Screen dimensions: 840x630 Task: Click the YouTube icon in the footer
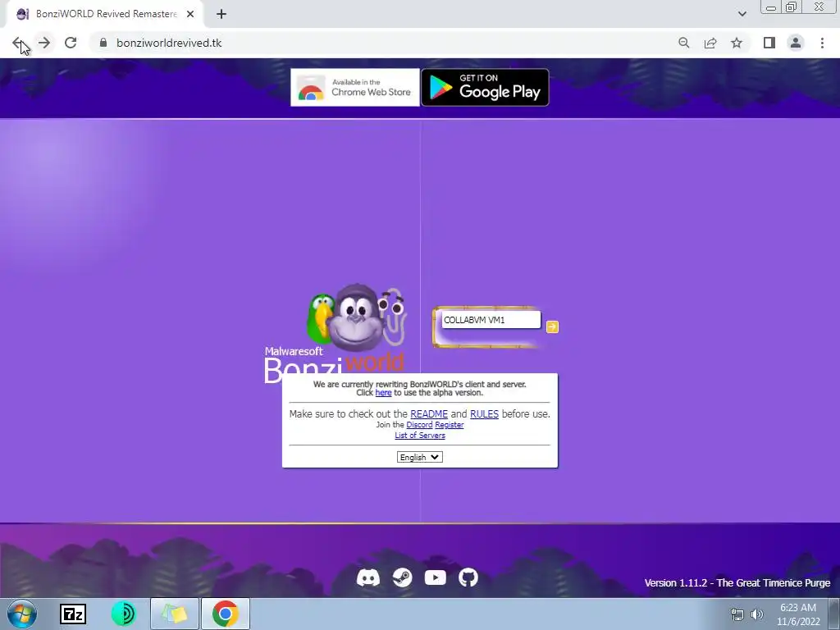(x=435, y=577)
